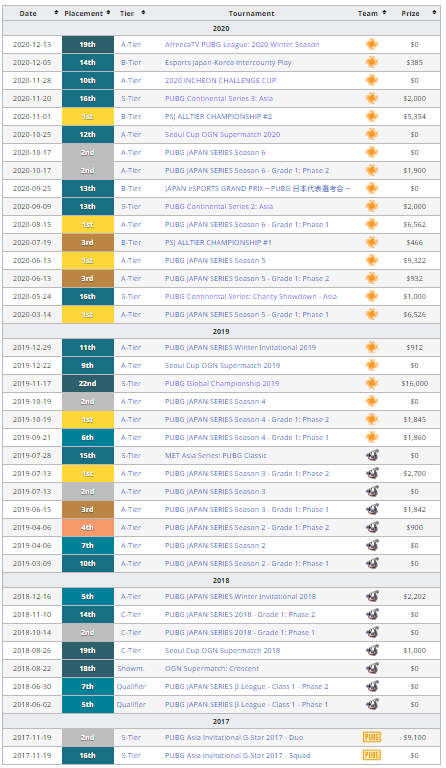Image resolution: width=446 pixels, height=768 pixels.
Task: Open team logo in JAPAN eSPORTS GRAND PRIX row
Action: click(372, 189)
